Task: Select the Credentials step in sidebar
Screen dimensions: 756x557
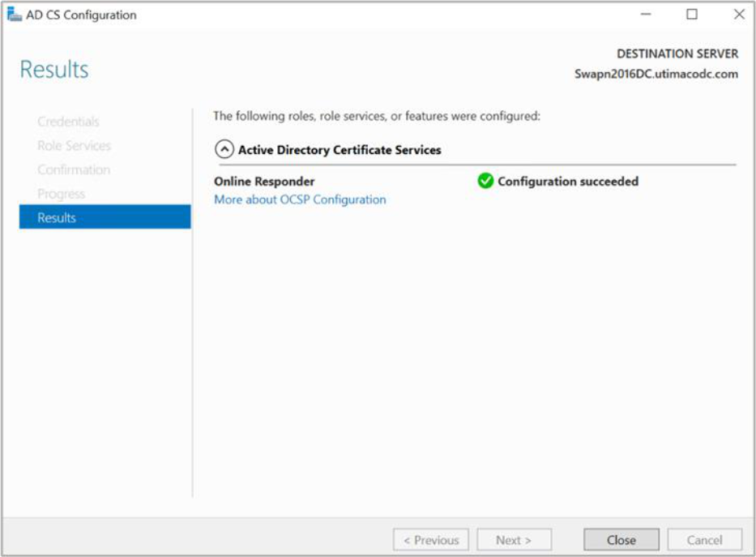Action: point(68,122)
